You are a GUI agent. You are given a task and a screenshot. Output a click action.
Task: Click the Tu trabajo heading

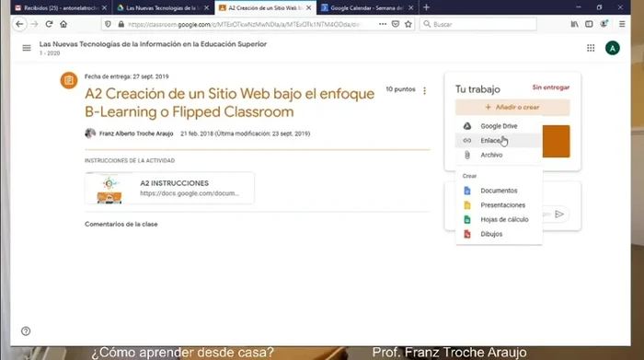[477, 89]
